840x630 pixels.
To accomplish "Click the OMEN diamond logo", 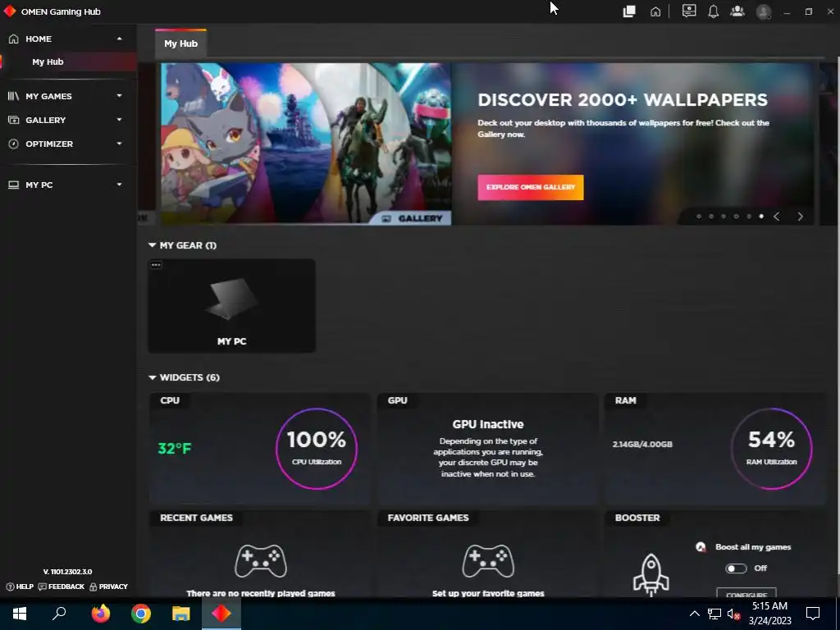I will [x=10, y=11].
